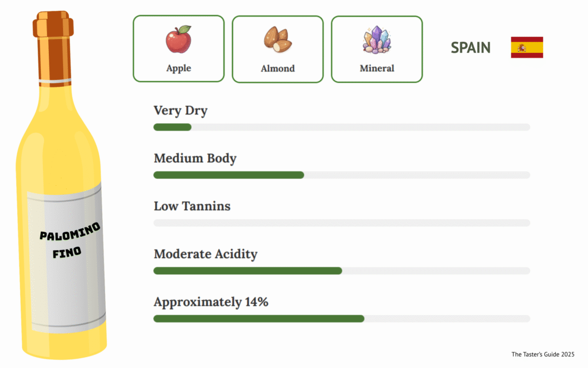Click the Approximately 14% heading

click(211, 302)
